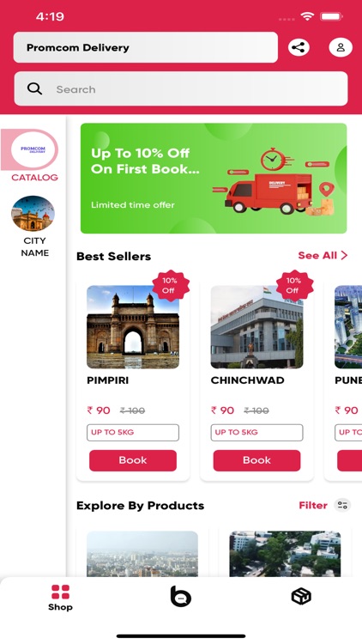Open the UP TO 5KG selector for CHINCHWAD
Screen dimensions: 362x644
pyautogui.click(x=256, y=433)
